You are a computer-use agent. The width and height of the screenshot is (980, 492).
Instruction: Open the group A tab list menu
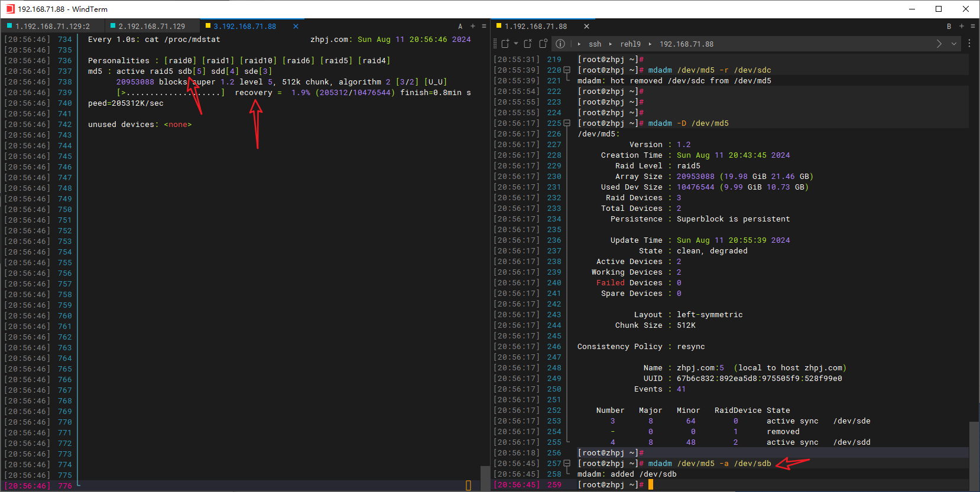point(484,27)
